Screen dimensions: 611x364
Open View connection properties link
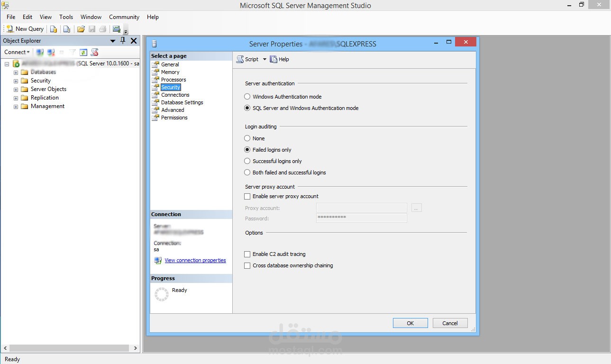(195, 260)
